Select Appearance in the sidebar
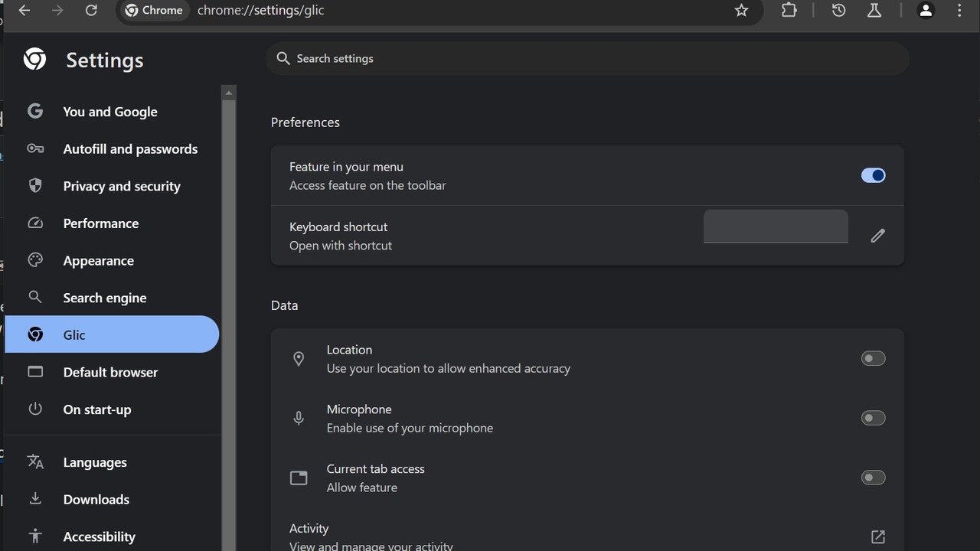The image size is (980, 551). (98, 261)
